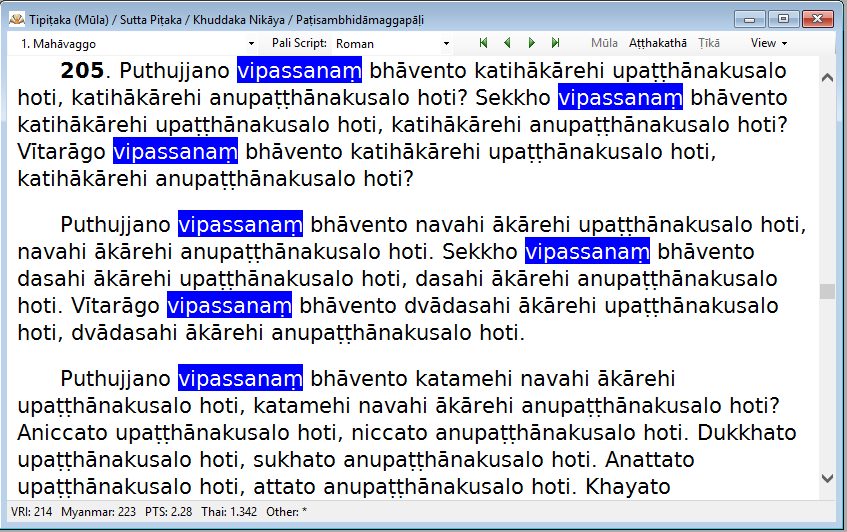Click the scrollbar down arrow
Viewport: 847px width, 532px height.
pyautogui.click(x=827, y=479)
